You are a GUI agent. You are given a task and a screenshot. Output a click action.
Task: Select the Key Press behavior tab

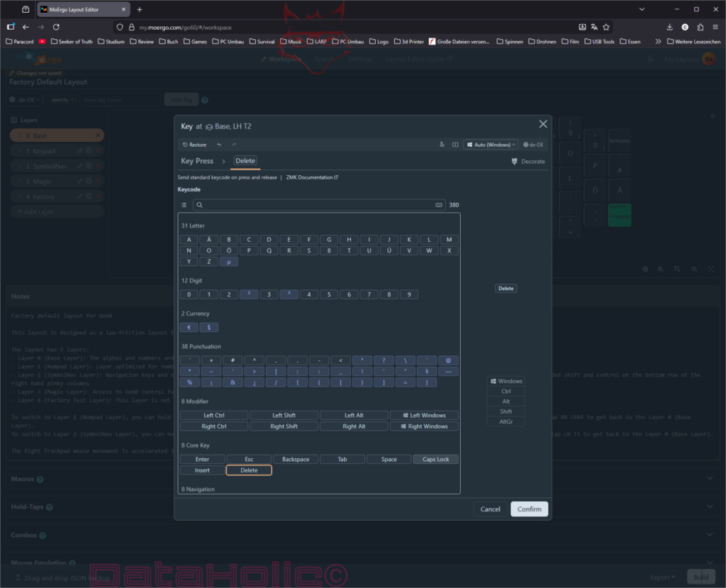click(197, 161)
